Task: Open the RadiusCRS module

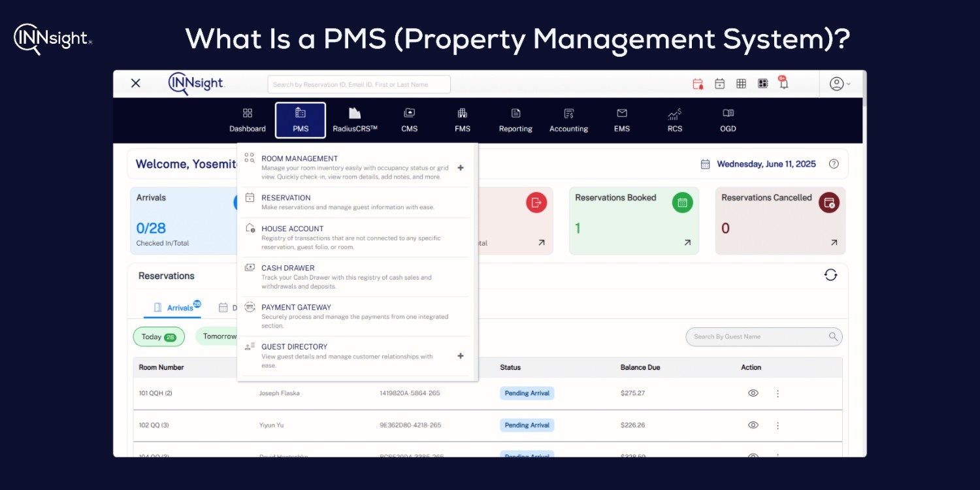Action: [355, 120]
